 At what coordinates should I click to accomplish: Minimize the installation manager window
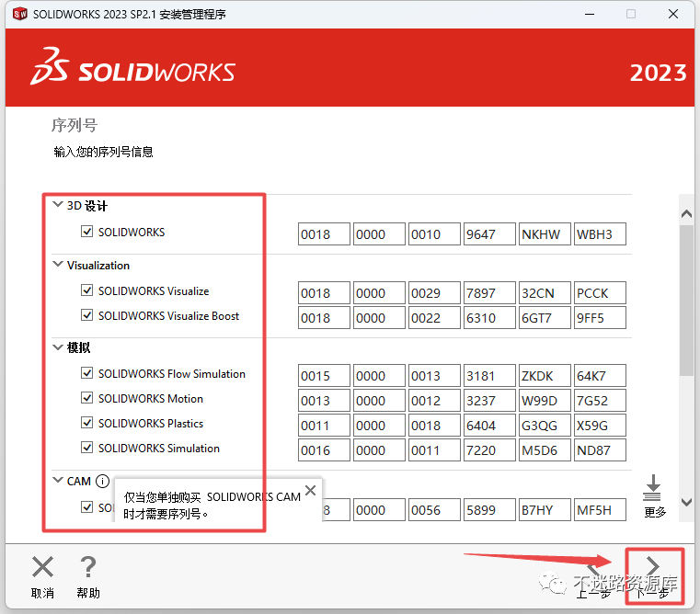point(590,15)
